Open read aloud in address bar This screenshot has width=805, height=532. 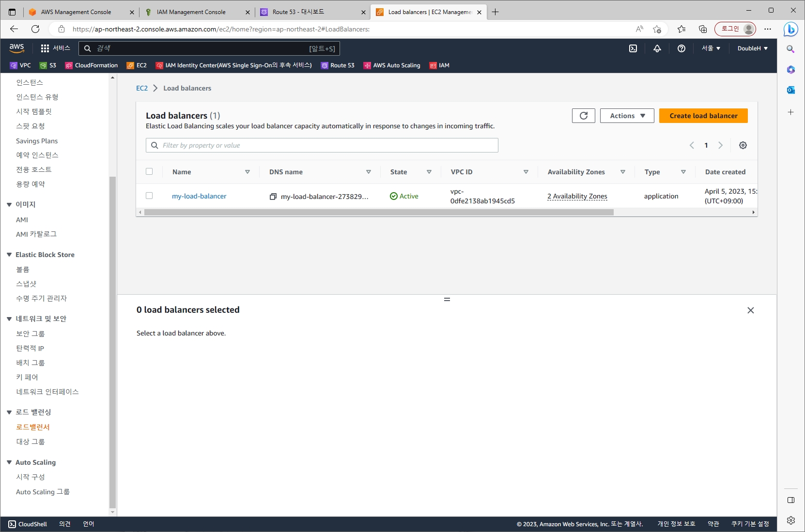(x=639, y=29)
